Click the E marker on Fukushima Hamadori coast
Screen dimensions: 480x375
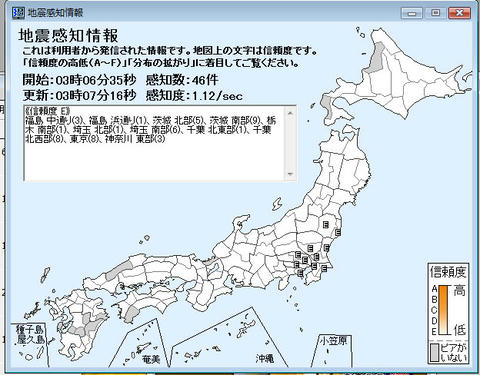point(338,233)
